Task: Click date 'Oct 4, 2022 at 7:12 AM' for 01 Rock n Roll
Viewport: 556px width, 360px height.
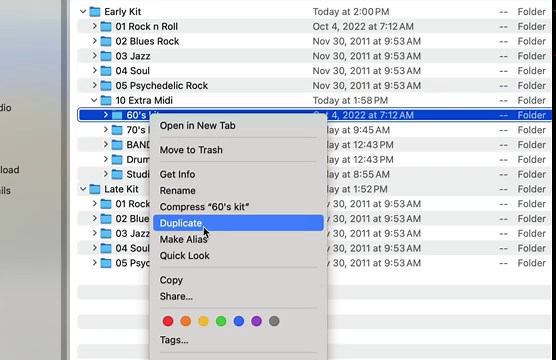Action: (363, 27)
